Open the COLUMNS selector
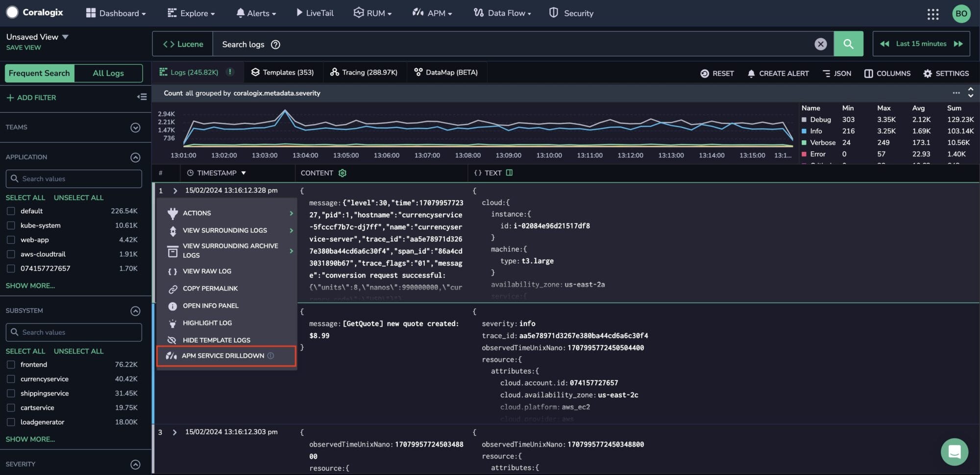The width and height of the screenshot is (980, 475). point(887,74)
